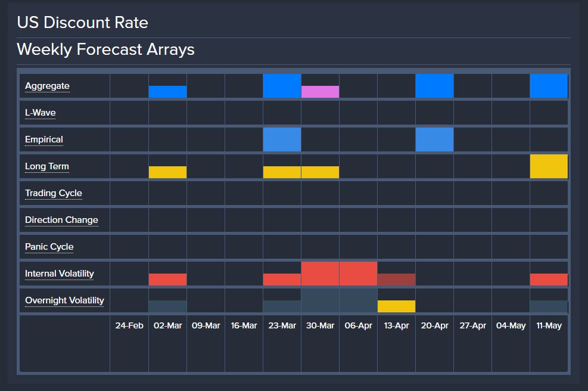The image size is (588, 391).
Task: Click the blue Aggregate bar for 23-Mar
Action: point(282,86)
